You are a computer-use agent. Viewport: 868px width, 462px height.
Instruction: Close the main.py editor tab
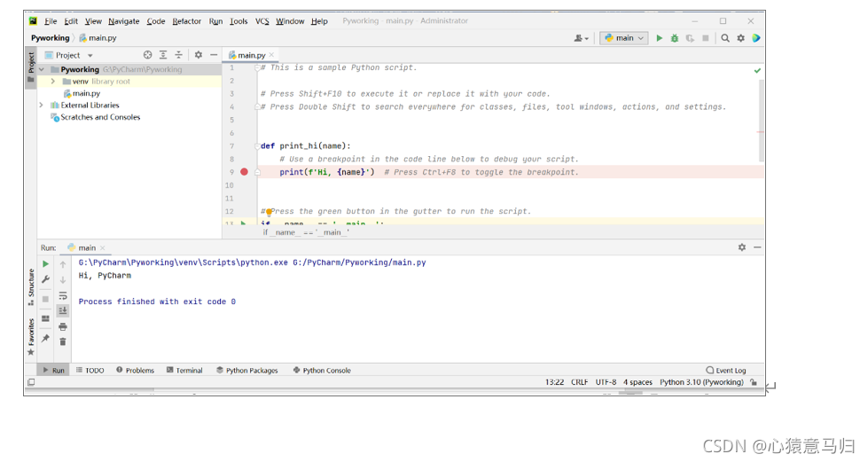(x=271, y=55)
